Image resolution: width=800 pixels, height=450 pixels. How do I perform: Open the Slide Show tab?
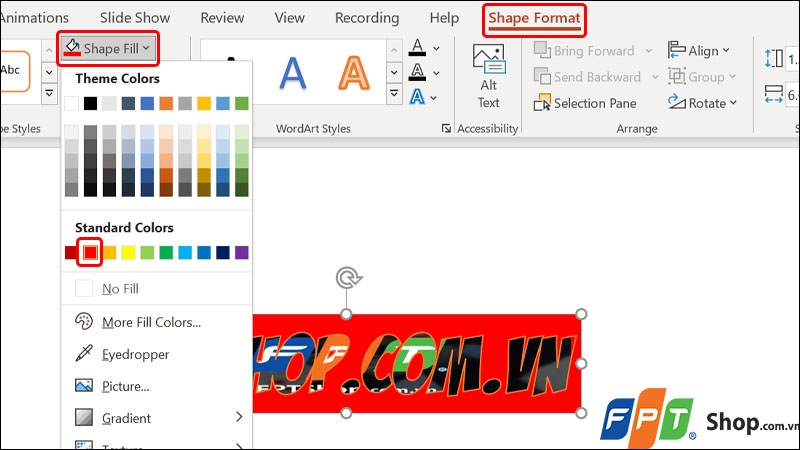click(135, 18)
